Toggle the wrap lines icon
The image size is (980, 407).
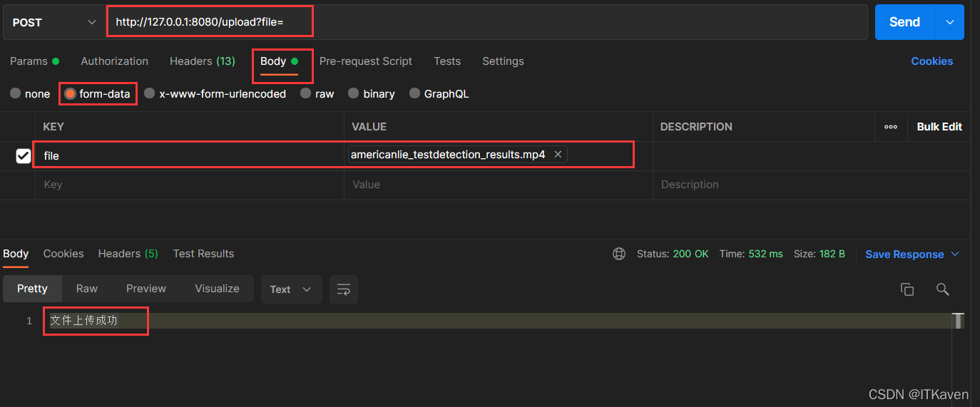(344, 289)
